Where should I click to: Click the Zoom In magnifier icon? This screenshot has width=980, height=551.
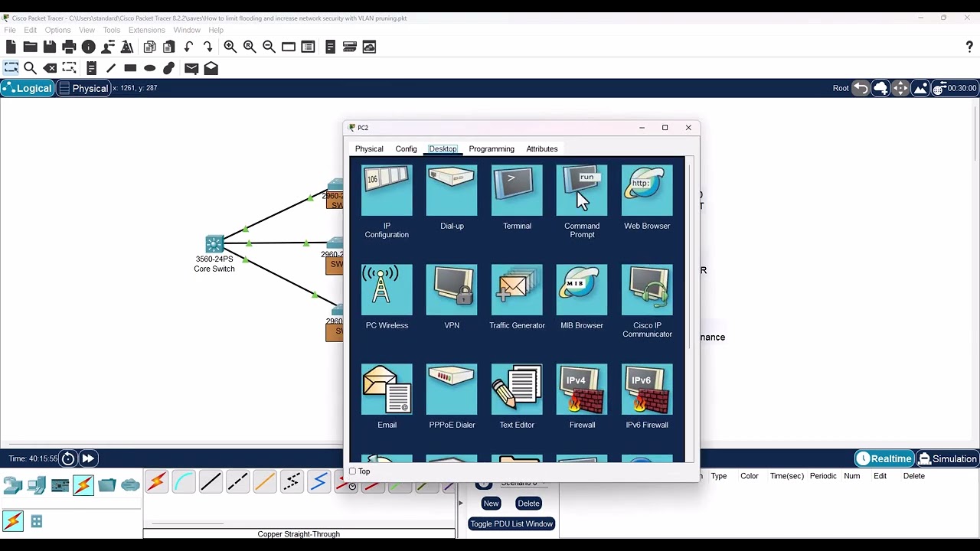230,47
